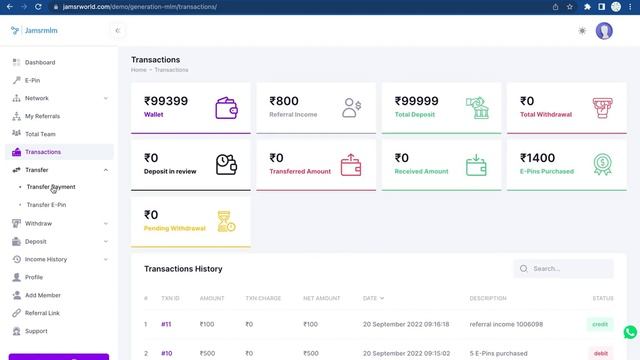Select Transfer E-Pin submenu item

coord(46,205)
